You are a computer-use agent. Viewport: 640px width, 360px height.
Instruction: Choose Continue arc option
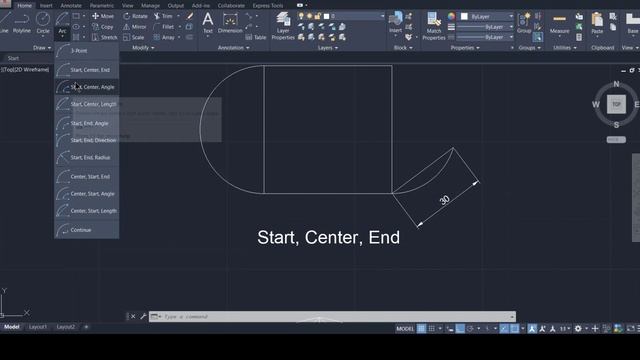click(x=87, y=230)
